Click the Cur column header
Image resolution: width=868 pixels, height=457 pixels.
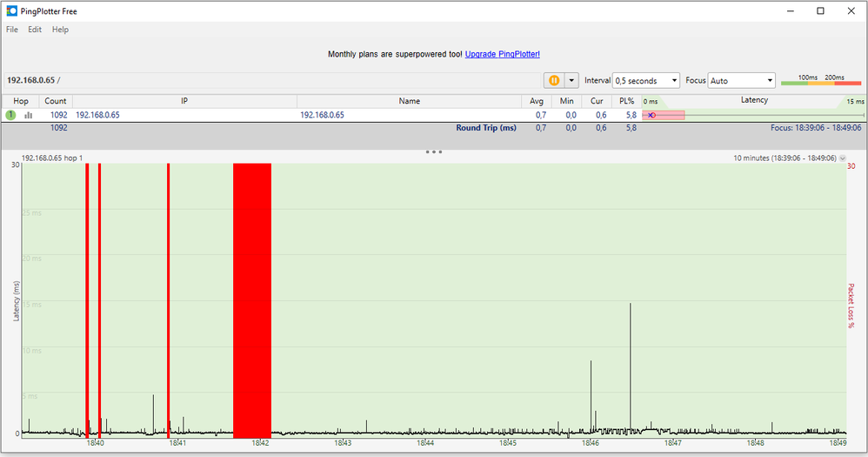click(x=596, y=101)
